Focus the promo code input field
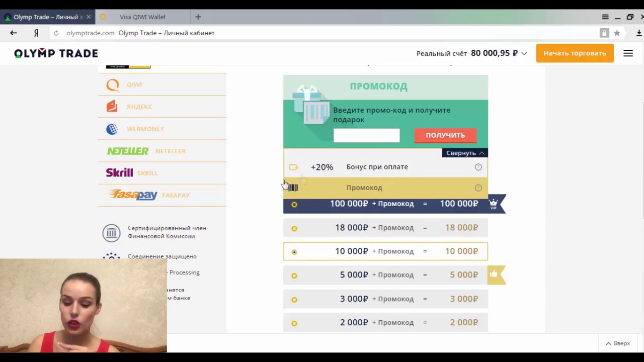The width and height of the screenshot is (644, 362). tap(366, 135)
